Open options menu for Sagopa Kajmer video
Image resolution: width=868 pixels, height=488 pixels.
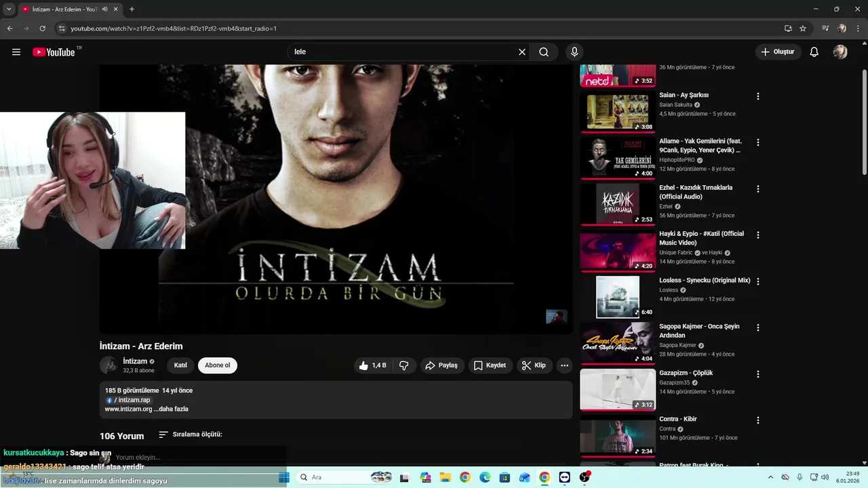point(758,327)
